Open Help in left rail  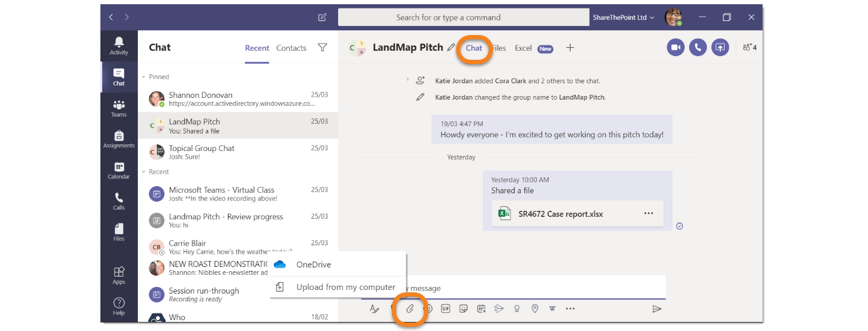click(x=119, y=306)
